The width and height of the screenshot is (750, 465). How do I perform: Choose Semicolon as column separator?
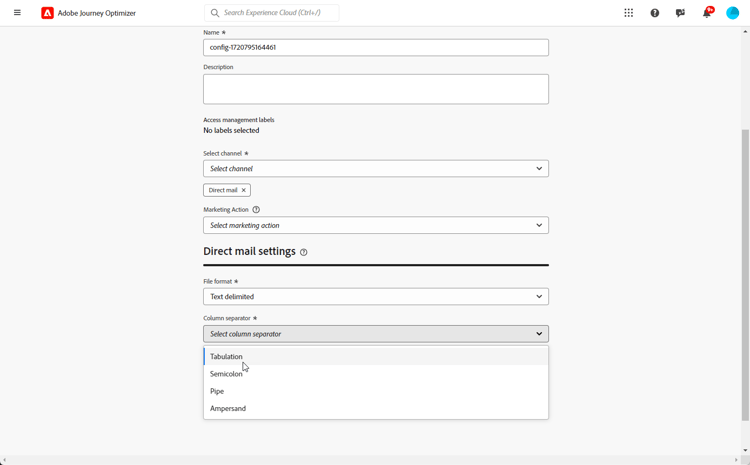[227, 374]
